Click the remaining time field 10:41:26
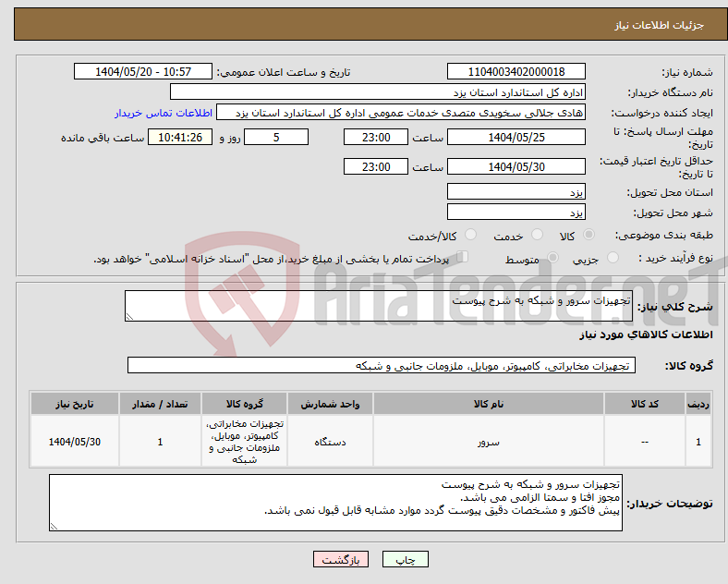The height and width of the screenshot is (584, 728). [180, 138]
